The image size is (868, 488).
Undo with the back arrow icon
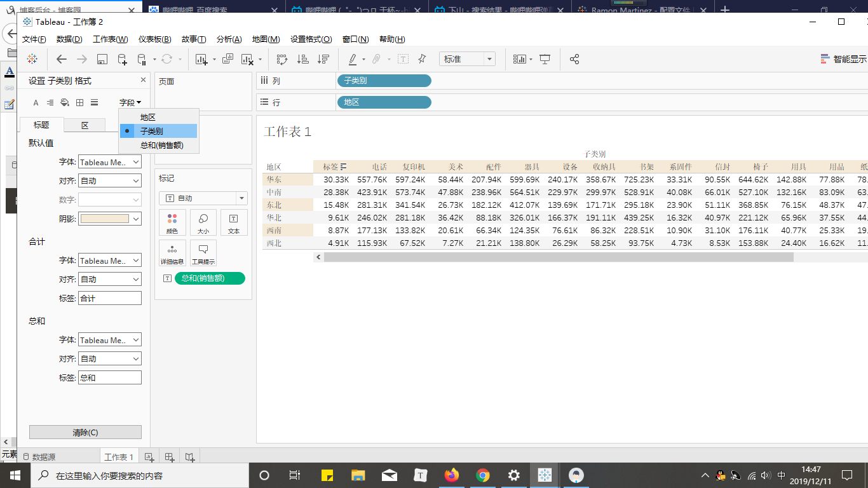point(62,59)
